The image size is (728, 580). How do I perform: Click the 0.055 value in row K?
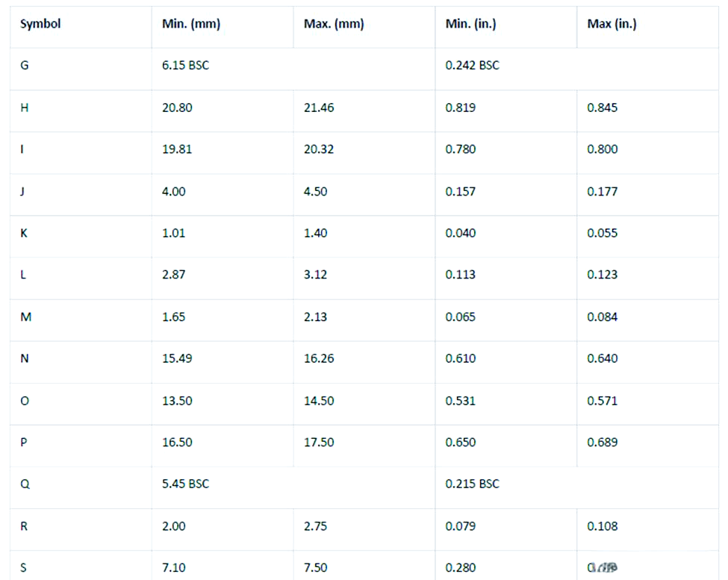coord(602,233)
